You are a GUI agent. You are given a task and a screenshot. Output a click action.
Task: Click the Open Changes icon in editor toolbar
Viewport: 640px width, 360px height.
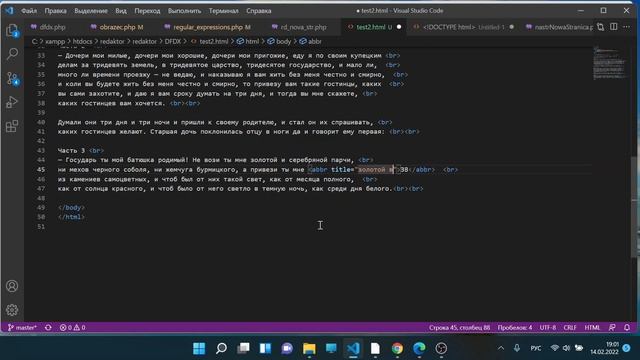[x=600, y=27]
